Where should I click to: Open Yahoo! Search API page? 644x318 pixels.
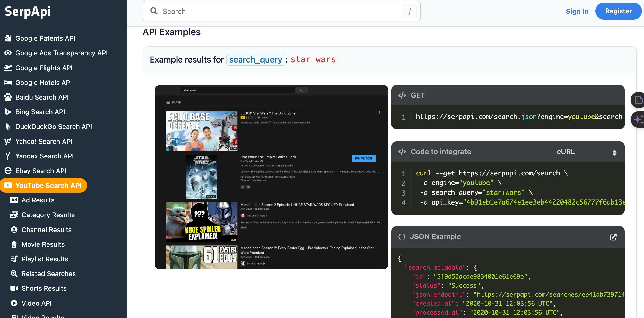[44, 142]
